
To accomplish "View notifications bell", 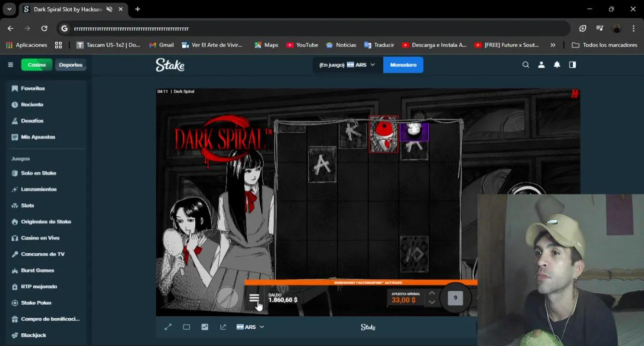I will click(557, 65).
